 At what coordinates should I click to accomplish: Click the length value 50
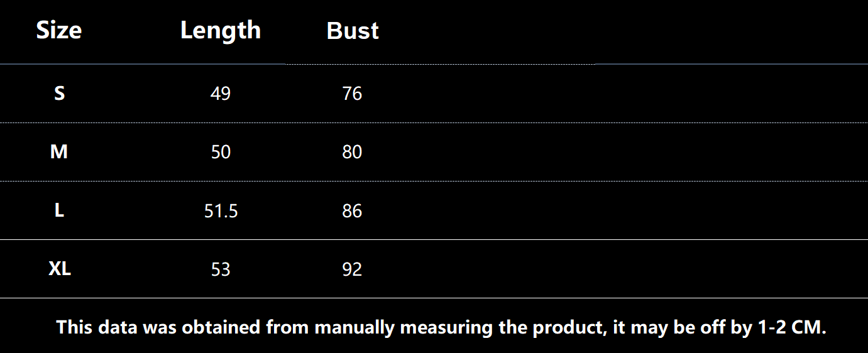tap(221, 152)
